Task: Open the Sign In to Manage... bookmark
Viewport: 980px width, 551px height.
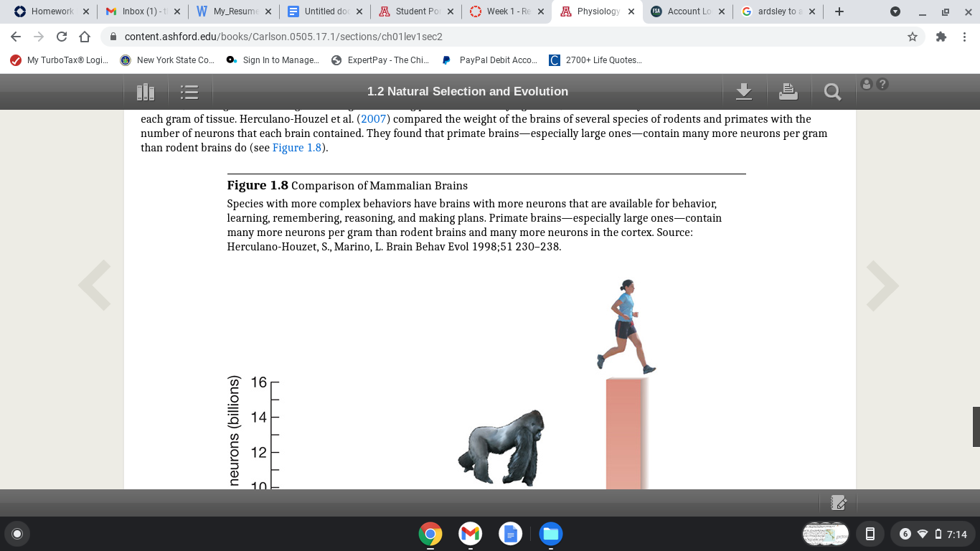Action: click(x=273, y=60)
